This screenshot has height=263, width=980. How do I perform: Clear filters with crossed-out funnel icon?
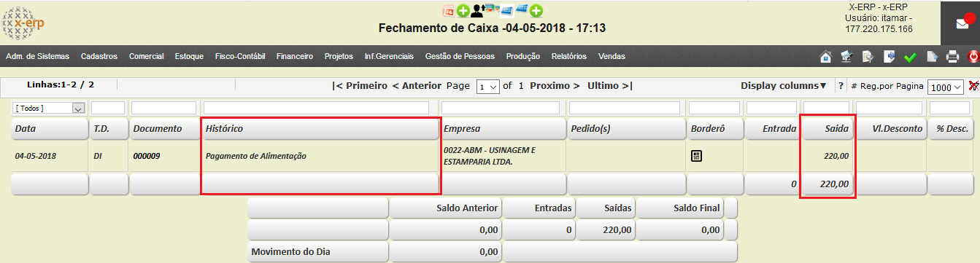point(973,86)
